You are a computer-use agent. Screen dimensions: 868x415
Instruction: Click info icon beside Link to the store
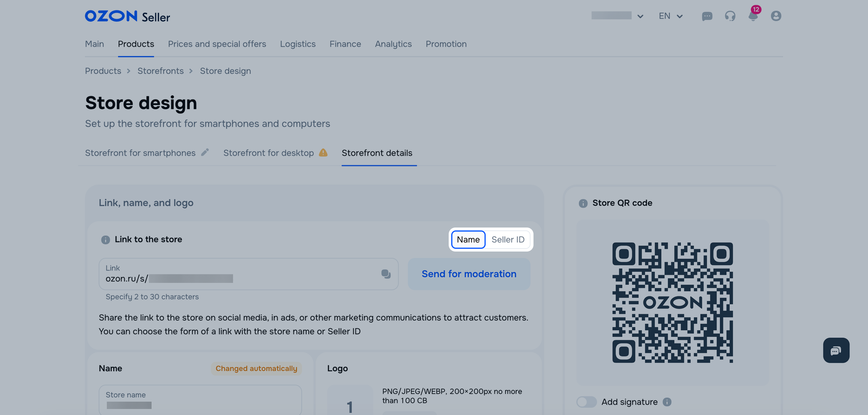(105, 240)
